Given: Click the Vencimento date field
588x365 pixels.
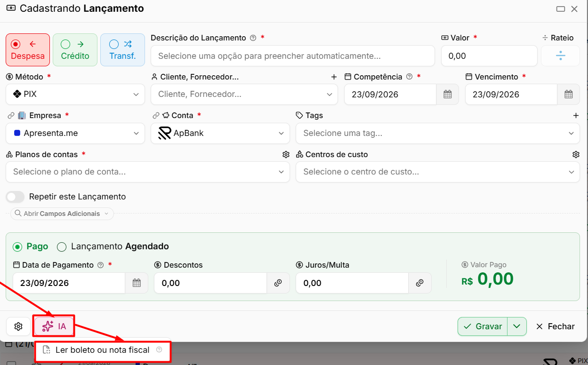Looking at the screenshot, I should (x=511, y=94).
